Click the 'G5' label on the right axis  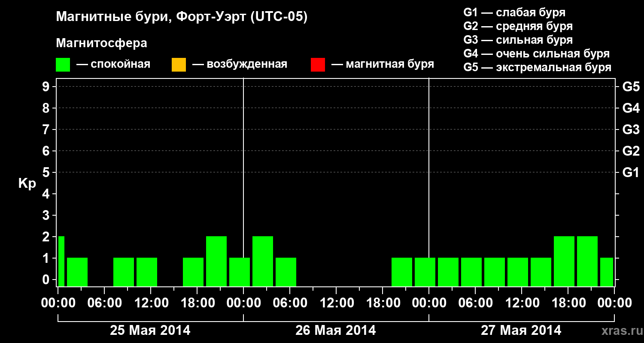click(631, 87)
